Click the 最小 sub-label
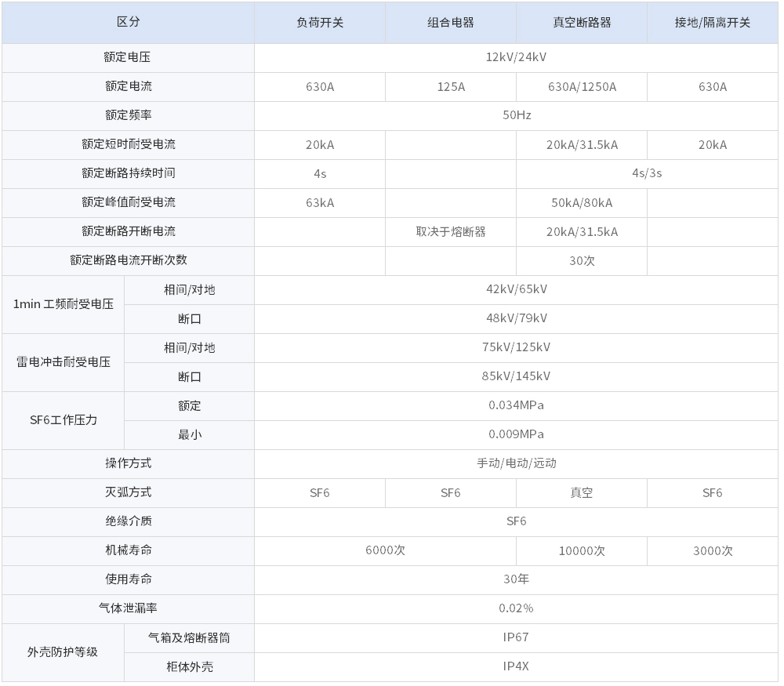784x686 pixels. coord(189,435)
